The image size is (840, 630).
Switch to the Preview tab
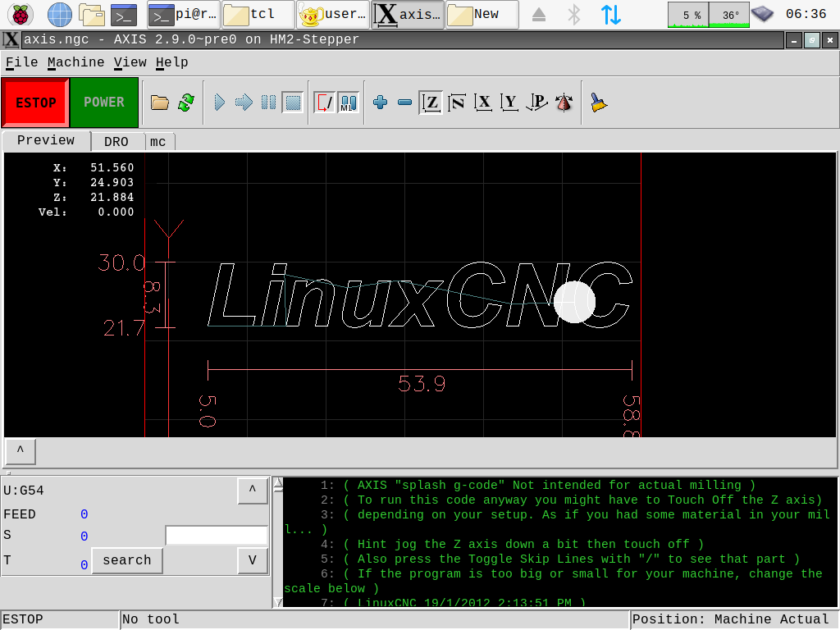46,140
